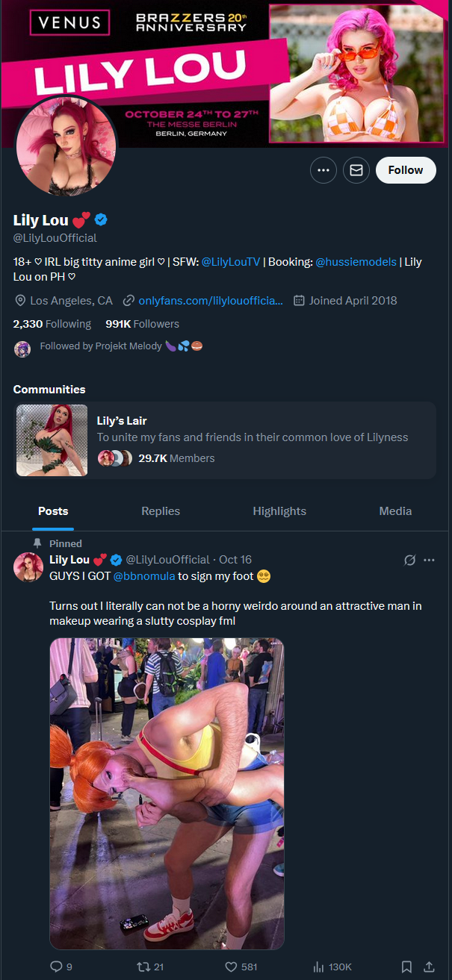The height and width of the screenshot is (980, 452).
Task: Reply to the pinned post via comment icon
Action: pyautogui.click(x=56, y=967)
